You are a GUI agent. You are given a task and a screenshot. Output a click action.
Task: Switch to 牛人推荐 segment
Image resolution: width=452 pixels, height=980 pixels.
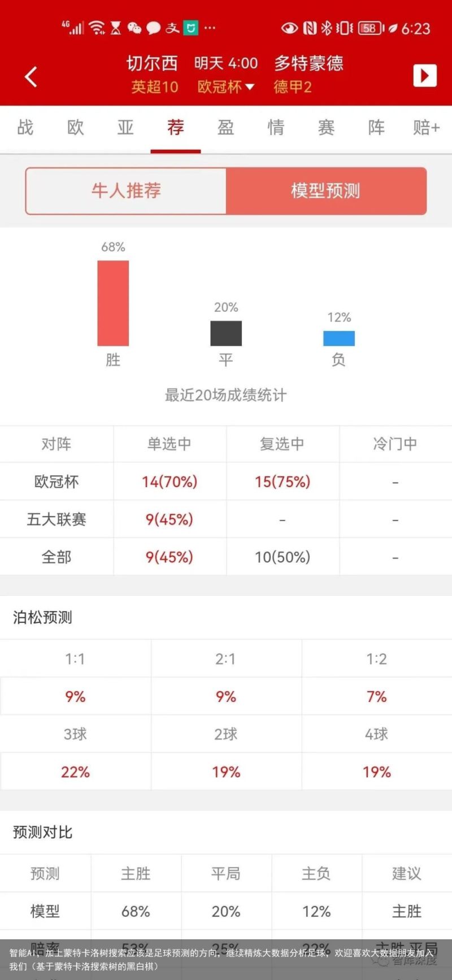tap(126, 190)
